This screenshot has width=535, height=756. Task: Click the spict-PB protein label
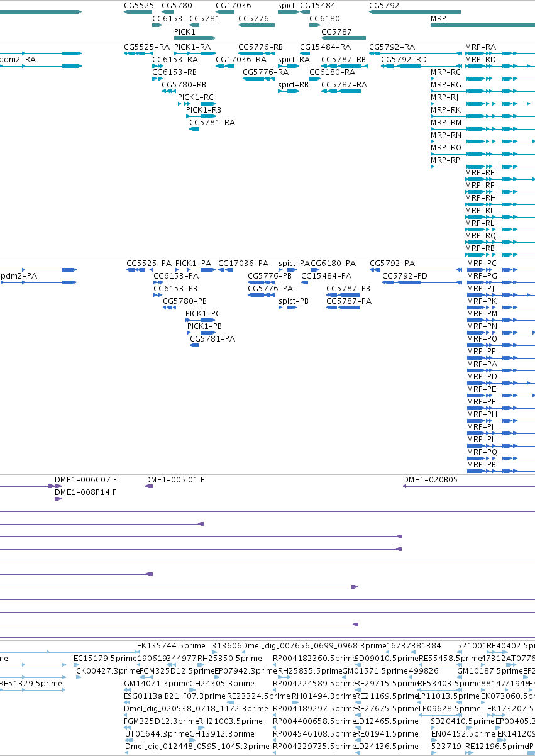pyautogui.click(x=294, y=301)
